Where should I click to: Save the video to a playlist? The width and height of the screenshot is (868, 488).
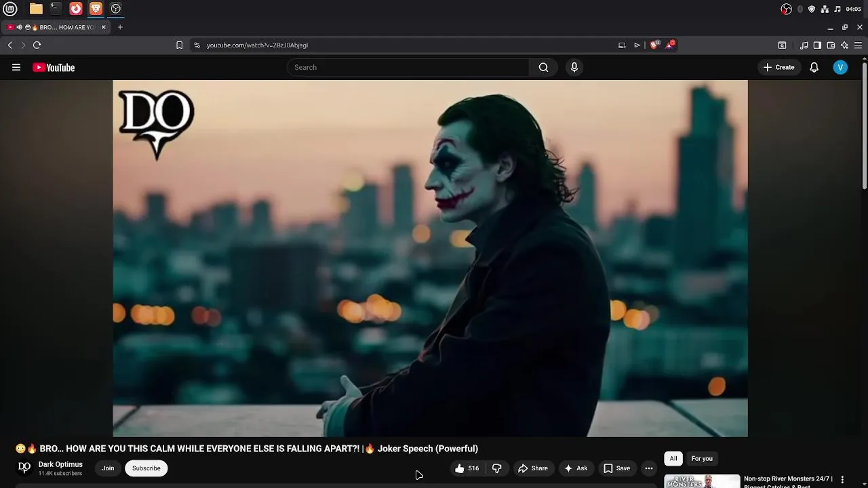coord(617,468)
